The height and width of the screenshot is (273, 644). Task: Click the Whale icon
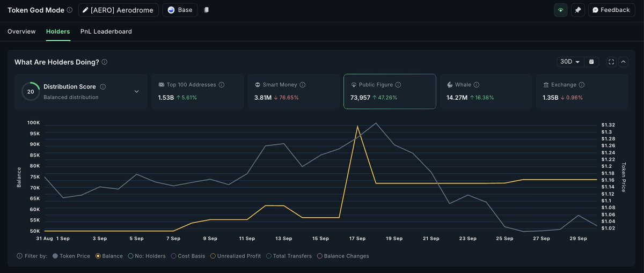[450, 85]
